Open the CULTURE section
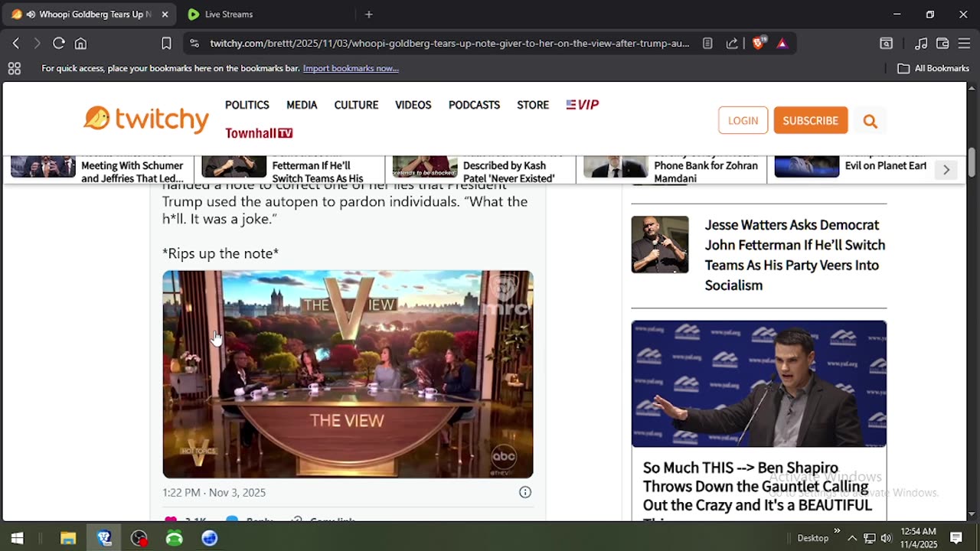980x551 pixels. point(356,105)
